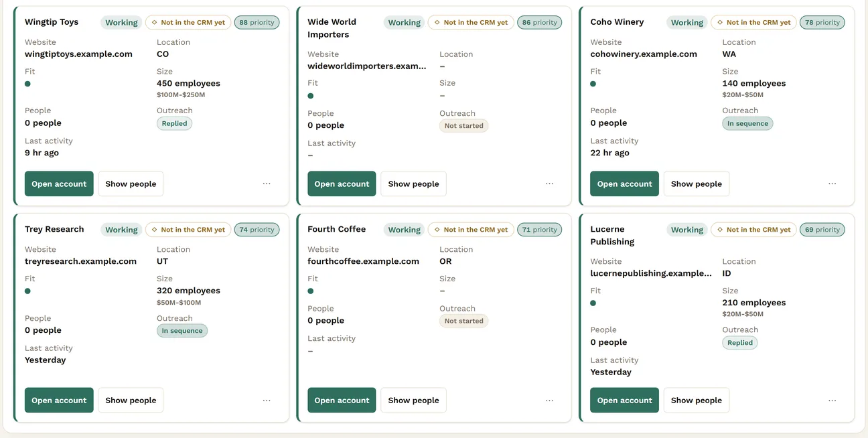Click the 88 priority badge

pos(257,22)
